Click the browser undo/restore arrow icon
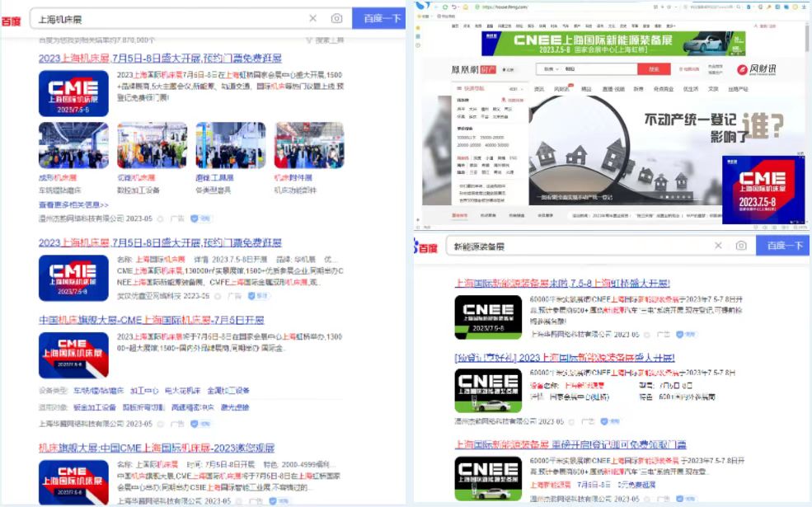The width and height of the screenshot is (812, 507). (454, 7)
